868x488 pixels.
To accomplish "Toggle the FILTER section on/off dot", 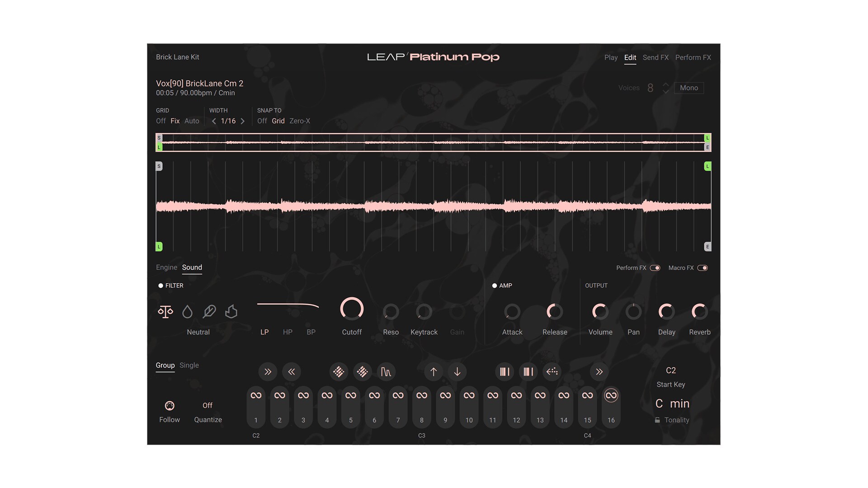I will tap(160, 286).
